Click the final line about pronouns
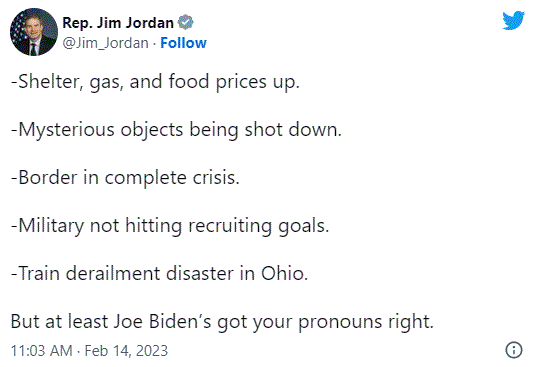Image resolution: width=540 pixels, height=367 pixels. [x=222, y=322]
